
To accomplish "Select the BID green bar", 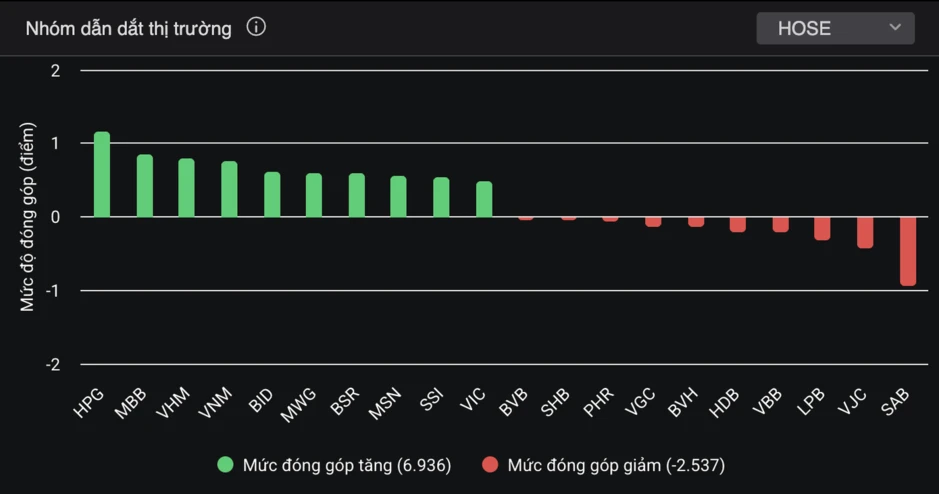I will coord(272,195).
